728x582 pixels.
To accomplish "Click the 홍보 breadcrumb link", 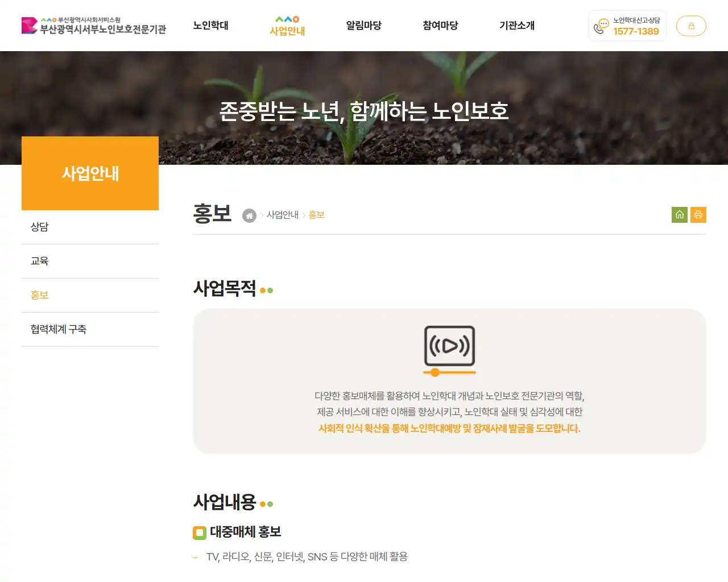I will coord(317,215).
